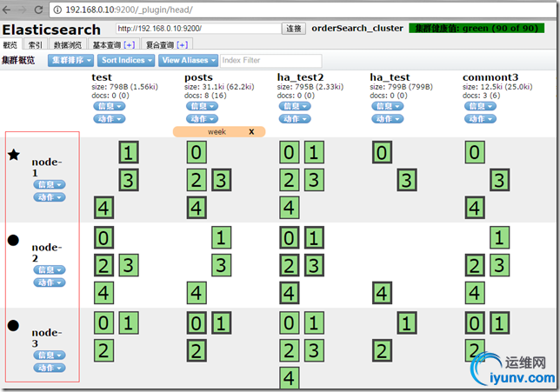Open 动作 dropdown for ha_test index

pos(388,119)
